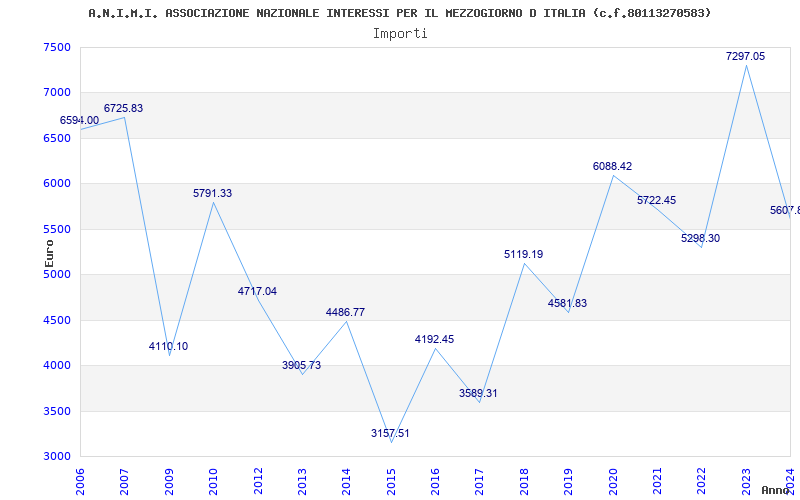Click the data label 6594.00
This screenshot has width=800, height=500.
(80, 120)
